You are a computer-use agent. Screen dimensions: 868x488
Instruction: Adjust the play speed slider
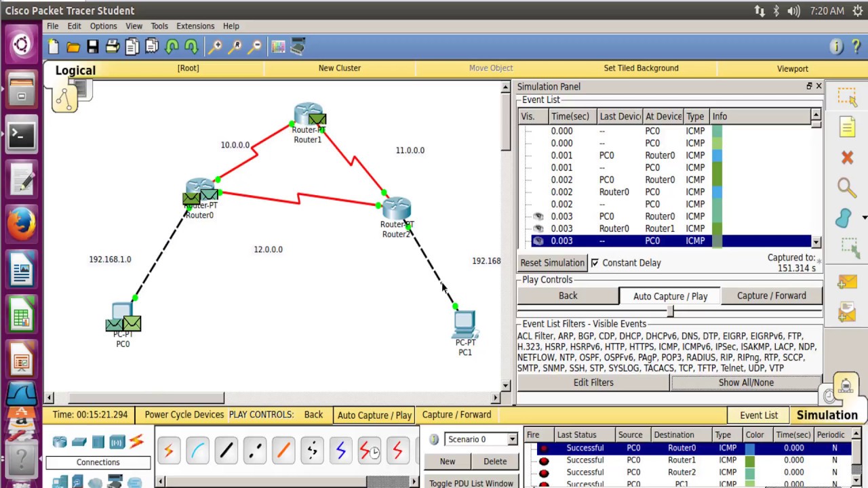coord(670,311)
